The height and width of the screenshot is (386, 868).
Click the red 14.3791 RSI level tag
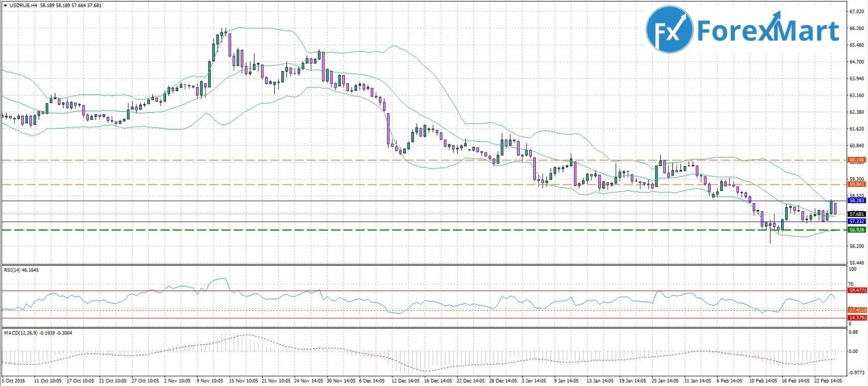[x=856, y=318]
